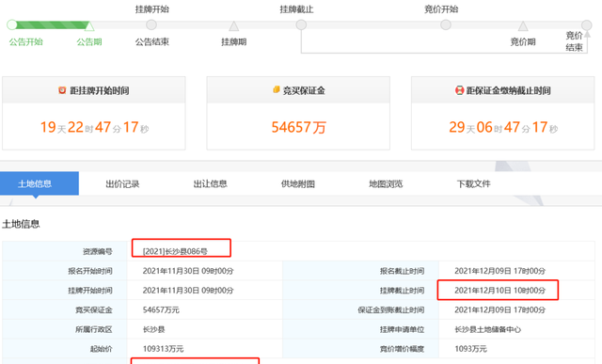602x364 pixels.
Task: Click the 竞价期 triangle marker
Action: pyautogui.click(x=523, y=26)
